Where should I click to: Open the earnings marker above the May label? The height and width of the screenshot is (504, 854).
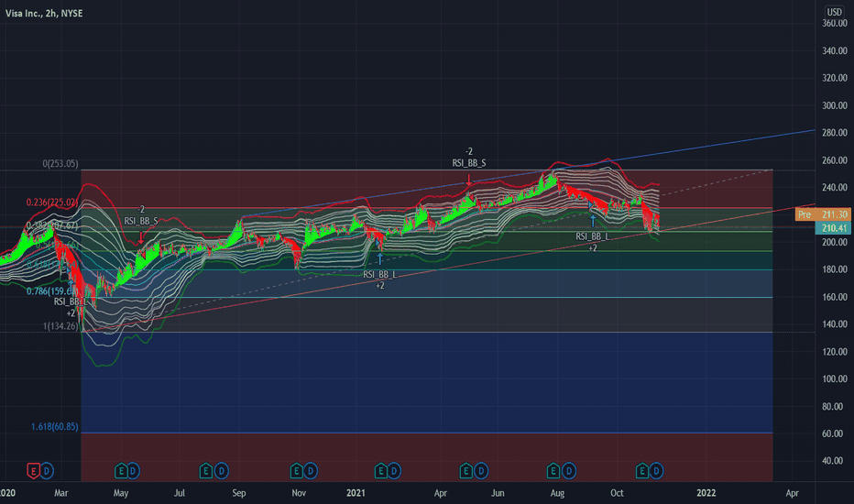point(120,471)
